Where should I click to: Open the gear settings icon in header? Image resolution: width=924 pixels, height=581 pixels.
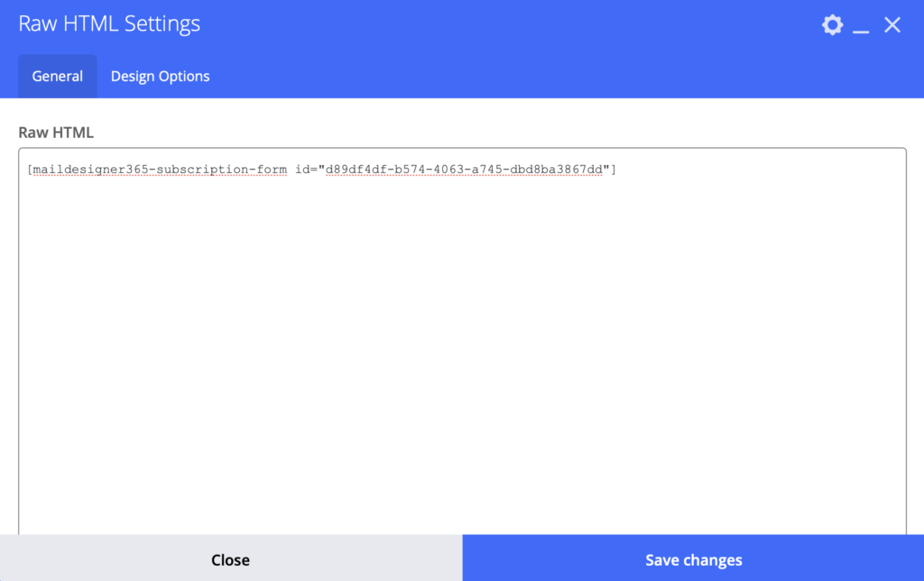pyautogui.click(x=832, y=24)
